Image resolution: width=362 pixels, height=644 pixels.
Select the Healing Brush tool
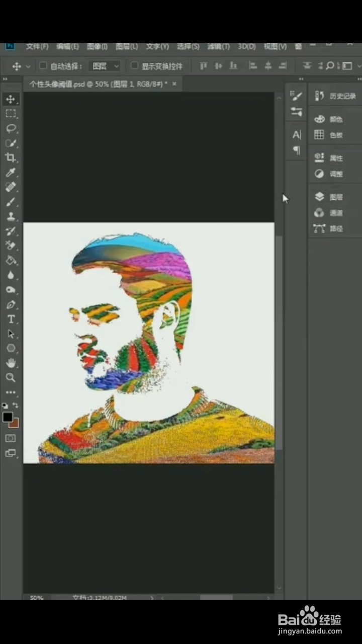point(11,187)
